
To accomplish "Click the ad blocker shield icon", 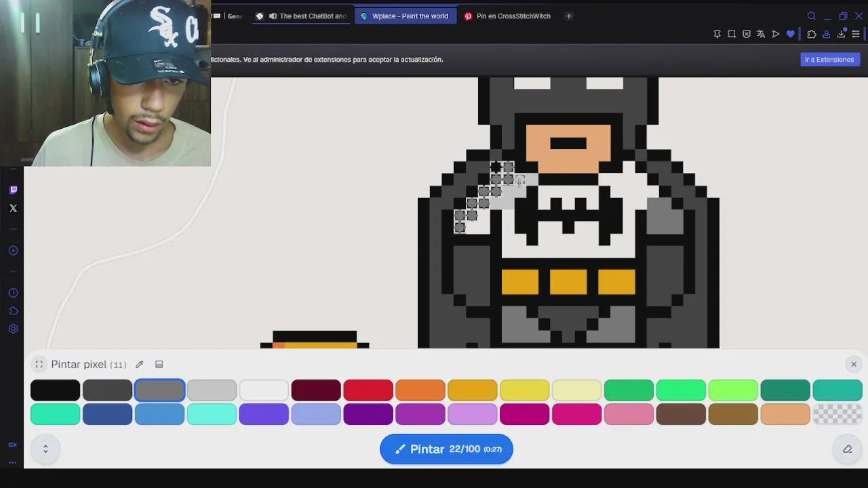I will (747, 34).
